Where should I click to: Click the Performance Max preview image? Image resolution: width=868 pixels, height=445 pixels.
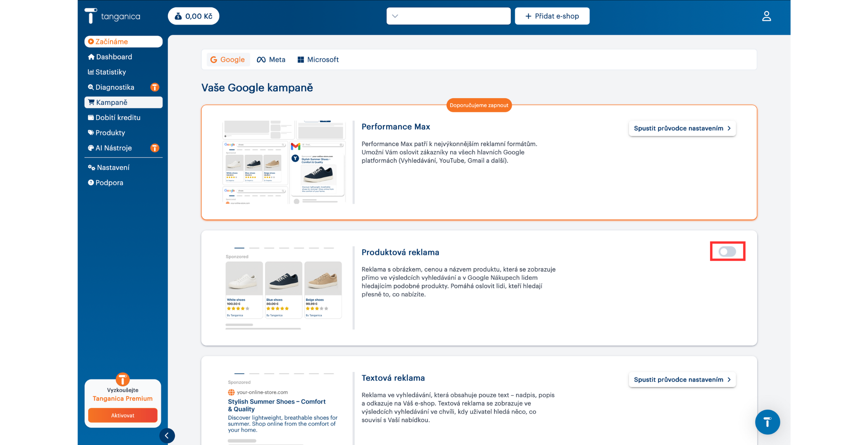(284, 162)
